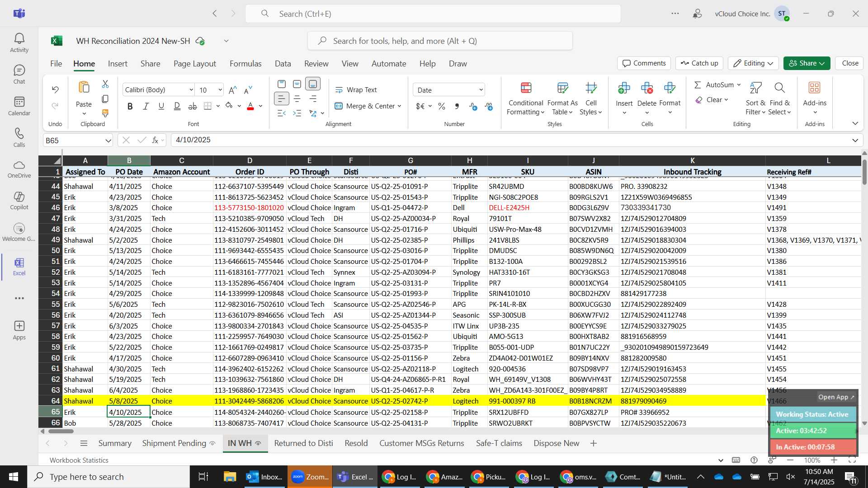Switch to Safe-T claims sheet
This screenshot has width=868, height=488.
pos(499,443)
